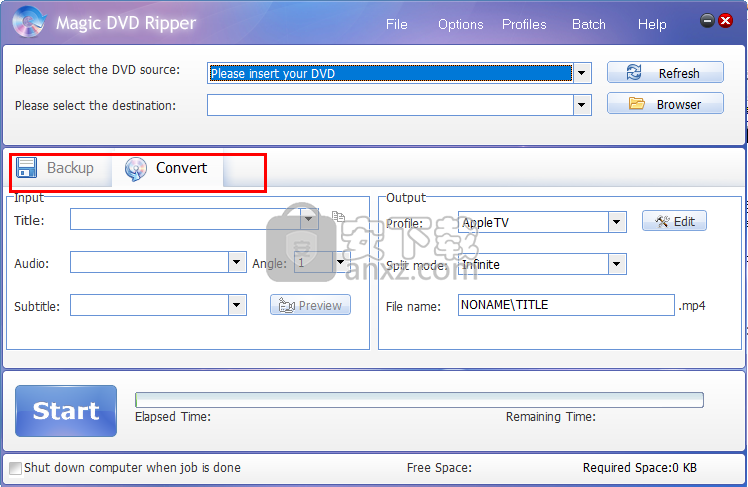Image resolution: width=748 pixels, height=487 pixels.
Task: Open the Profiles menu
Action: coord(524,24)
